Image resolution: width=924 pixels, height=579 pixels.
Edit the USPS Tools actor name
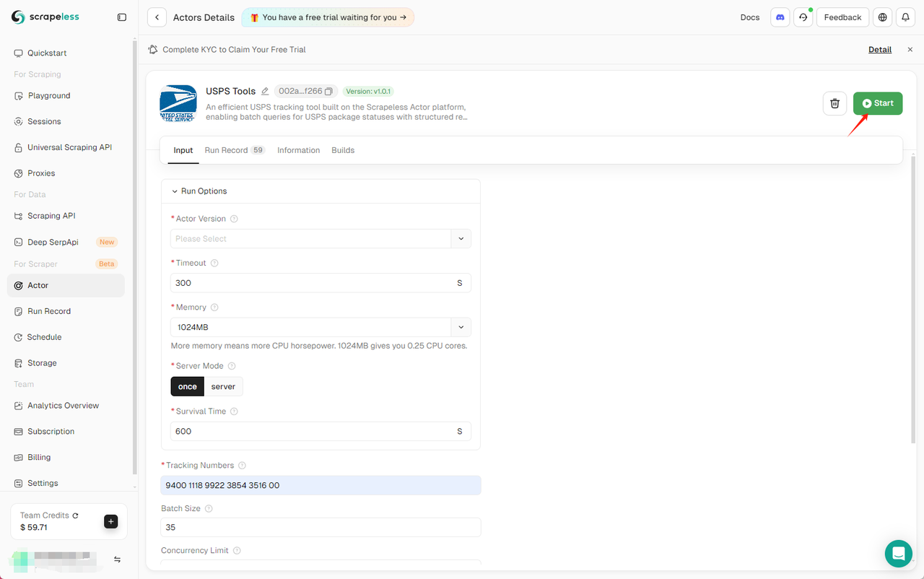(x=265, y=91)
